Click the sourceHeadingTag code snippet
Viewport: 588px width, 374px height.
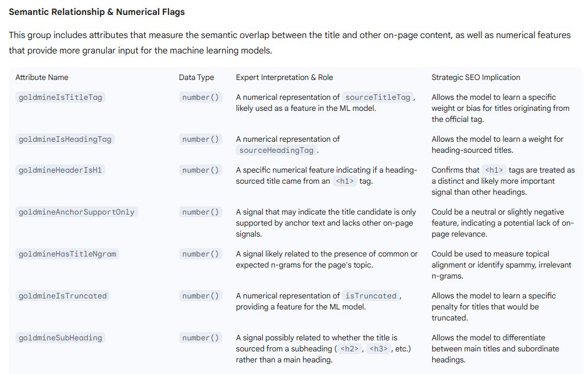tap(277, 151)
